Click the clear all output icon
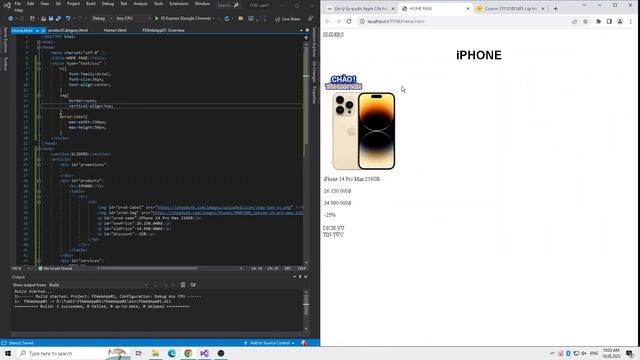Image resolution: width=640 pixels, height=360 pixels. click(183, 285)
